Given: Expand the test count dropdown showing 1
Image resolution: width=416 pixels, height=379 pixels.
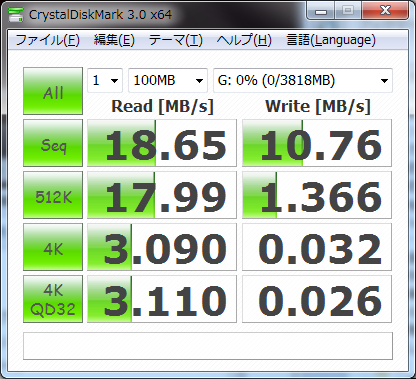Looking at the screenshot, I should [x=105, y=80].
